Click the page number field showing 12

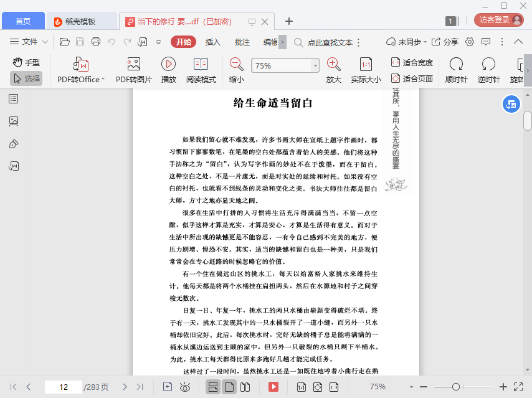pyautogui.click(x=64, y=387)
